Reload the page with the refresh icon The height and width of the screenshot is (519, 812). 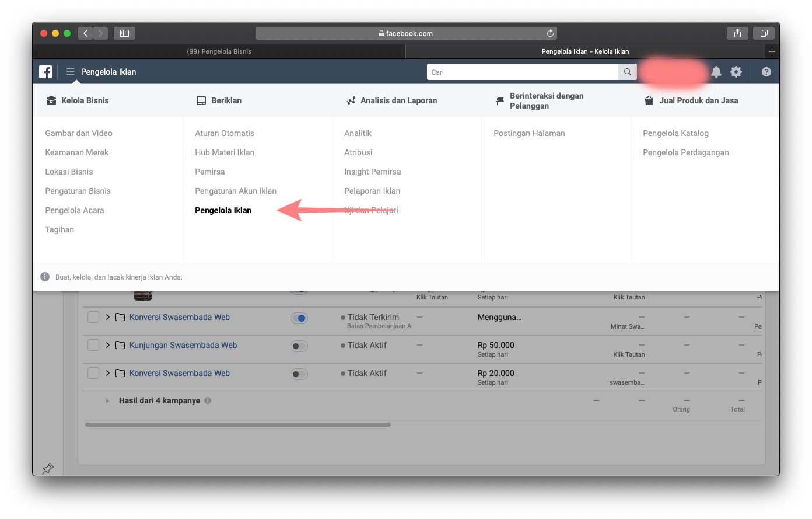pyautogui.click(x=550, y=33)
